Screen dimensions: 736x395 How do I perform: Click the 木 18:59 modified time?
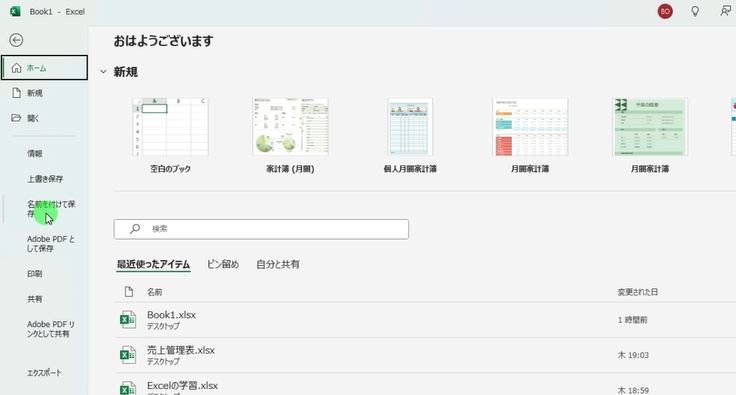click(x=633, y=390)
